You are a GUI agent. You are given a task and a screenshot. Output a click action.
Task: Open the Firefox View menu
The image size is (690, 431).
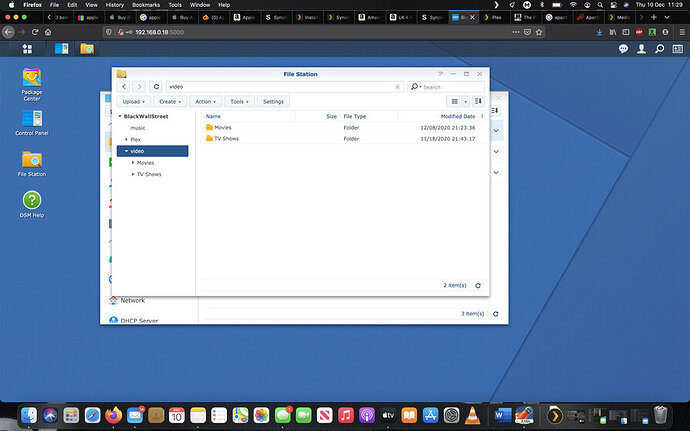91,5
